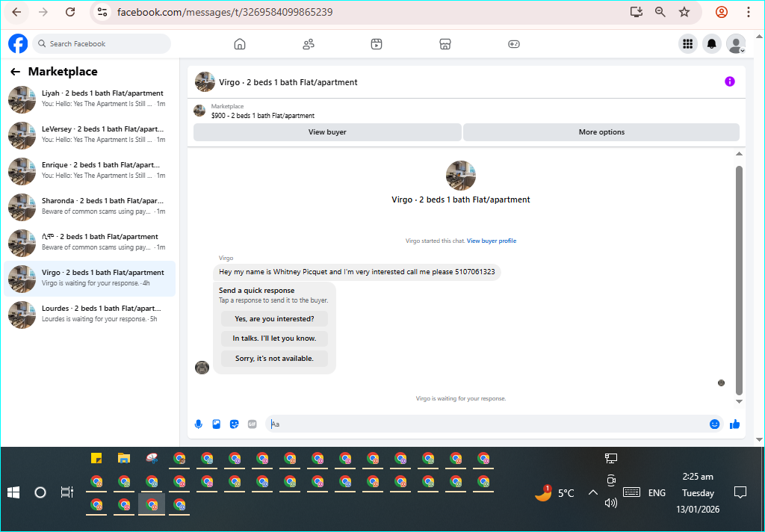This screenshot has height=532, width=765.
Task: Click the ENG language indicator
Action: coord(657,493)
